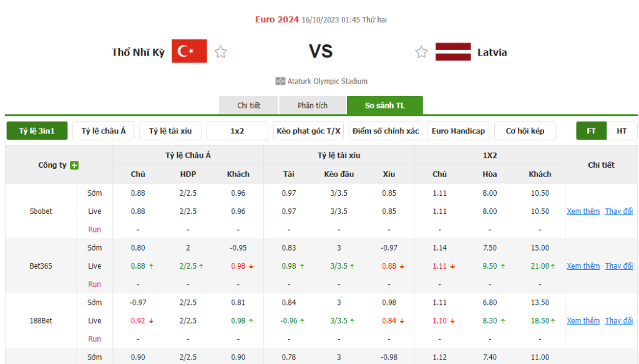Image resolution: width=639 pixels, height=364 pixels.
Task: Click 188Bet Live home odds 0.92
Action: click(x=138, y=320)
